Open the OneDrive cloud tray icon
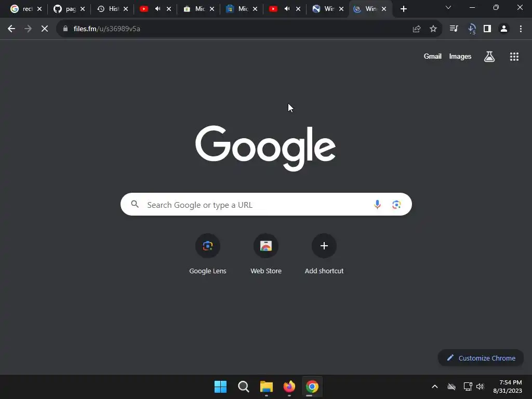 coord(451,387)
